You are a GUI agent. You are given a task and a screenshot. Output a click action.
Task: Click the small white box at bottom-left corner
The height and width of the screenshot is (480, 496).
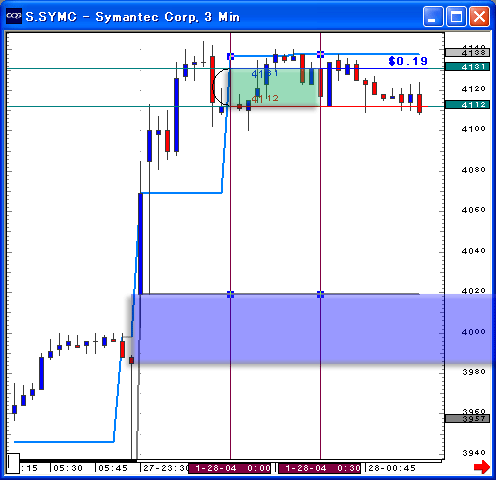coord(13,463)
